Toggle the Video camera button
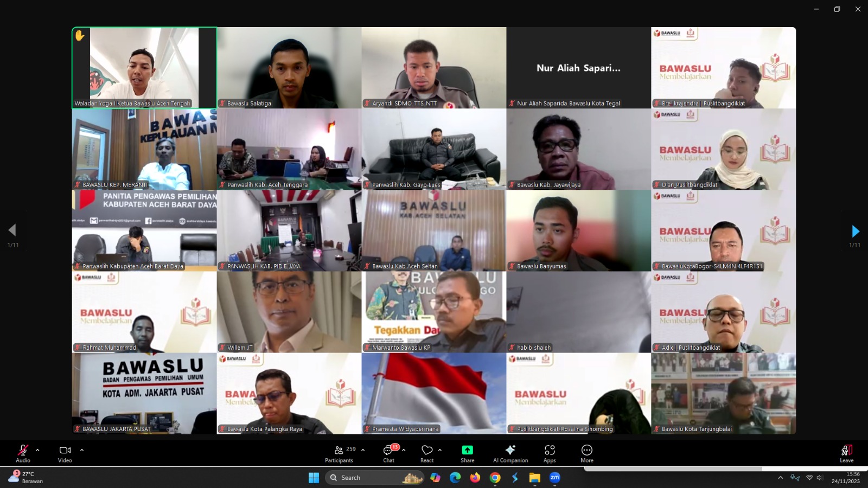868x488 pixels. (x=65, y=453)
